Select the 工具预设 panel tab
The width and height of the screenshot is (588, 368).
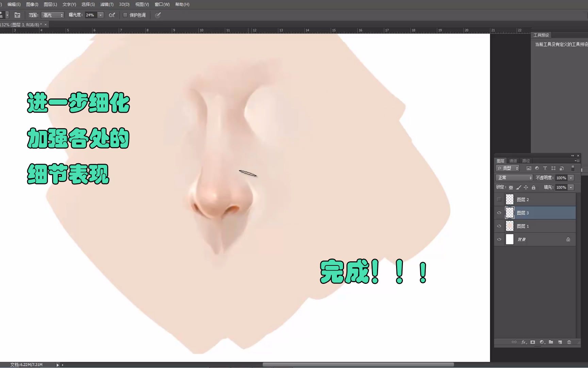[541, 35]
